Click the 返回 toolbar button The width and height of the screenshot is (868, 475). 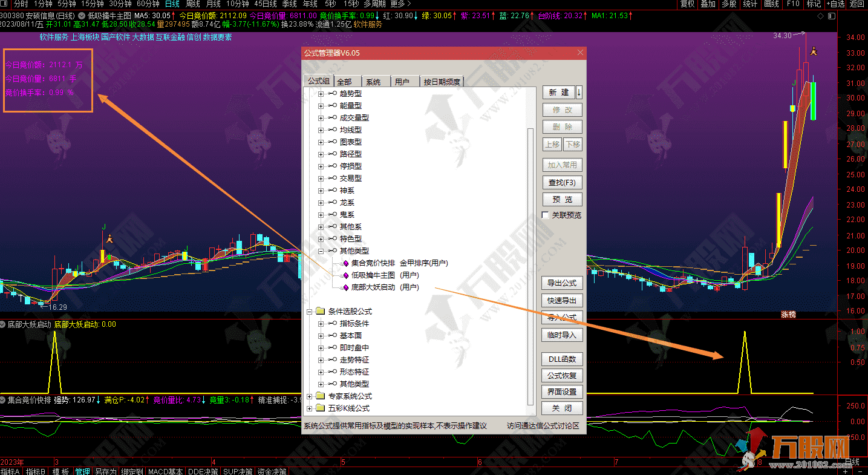[x=857, y=4]
